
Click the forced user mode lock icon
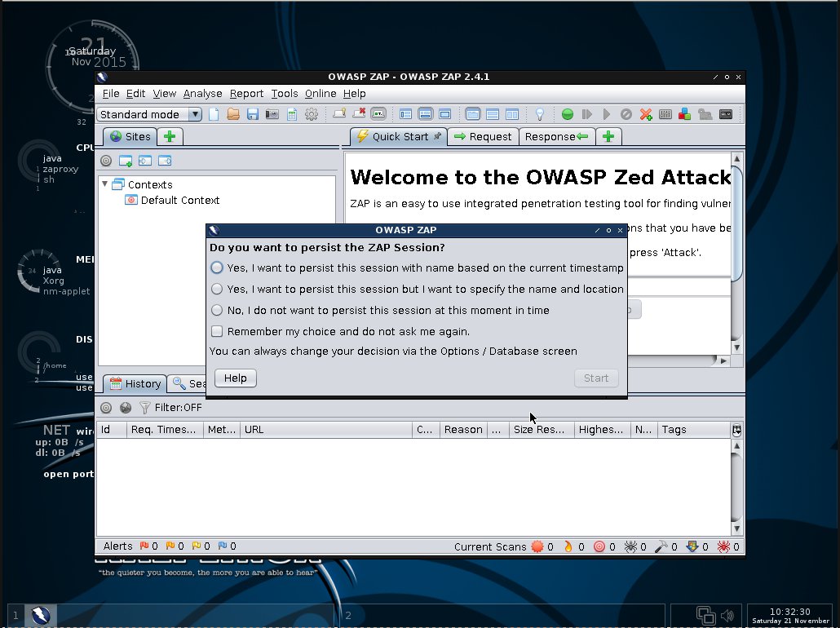[x=705, y=114]
